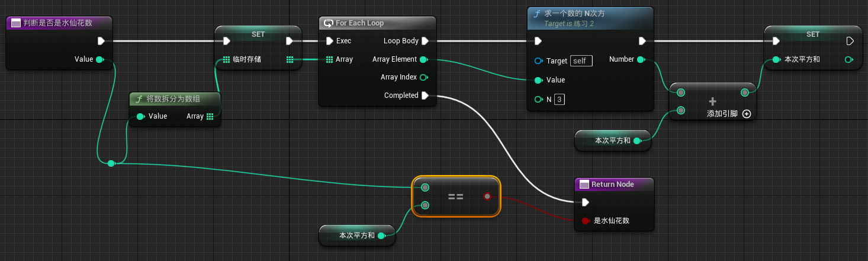Select the Return Node title bar

pyautogui.click(x=613, y=184)
